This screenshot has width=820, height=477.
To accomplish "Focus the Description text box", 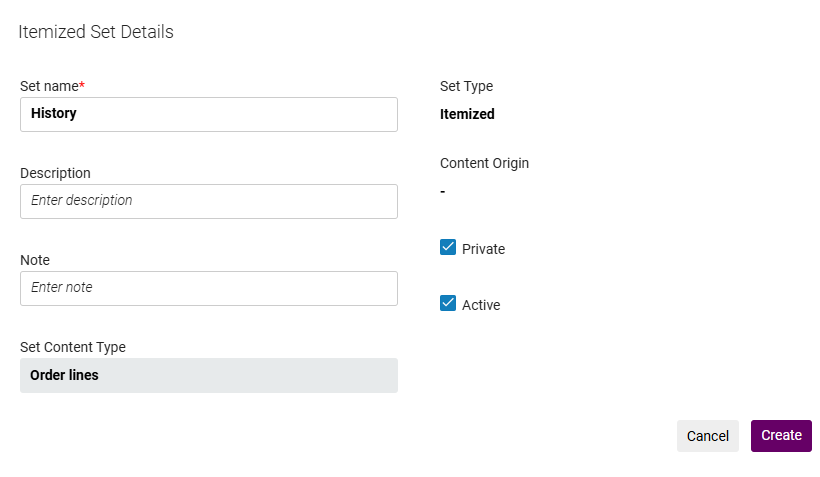I will point(208,201).
